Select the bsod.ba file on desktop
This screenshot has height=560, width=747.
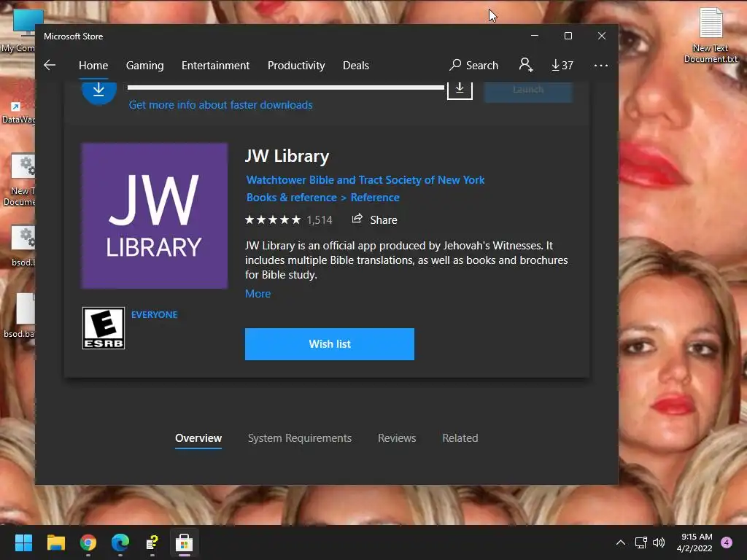pyautogui.click(x=19, y=316)
